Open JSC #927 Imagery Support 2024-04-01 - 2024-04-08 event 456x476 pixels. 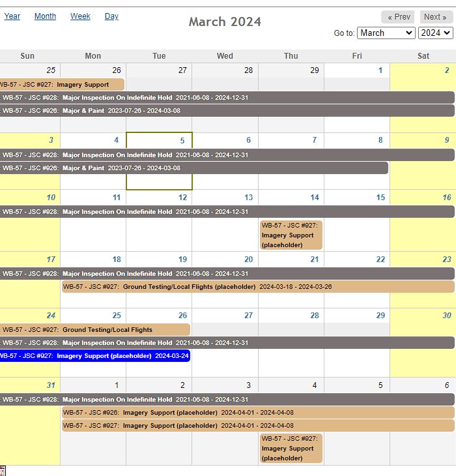258,426
